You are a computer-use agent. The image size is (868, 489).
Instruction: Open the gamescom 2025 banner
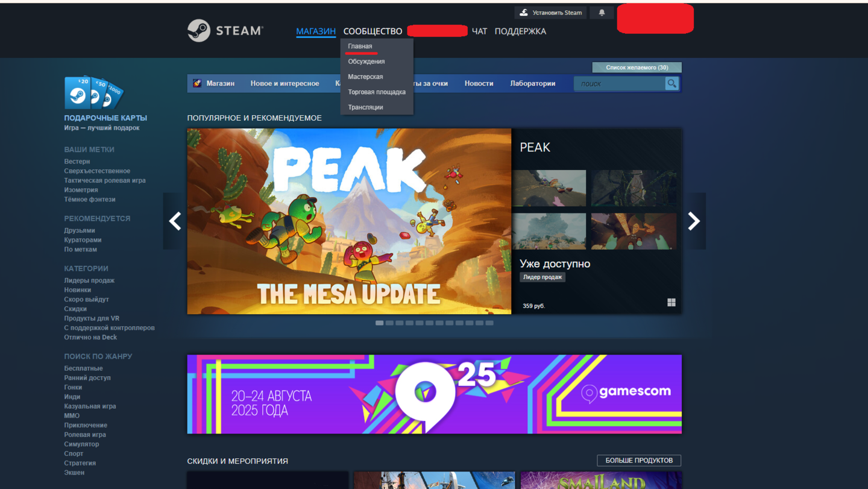pos(435,394)
